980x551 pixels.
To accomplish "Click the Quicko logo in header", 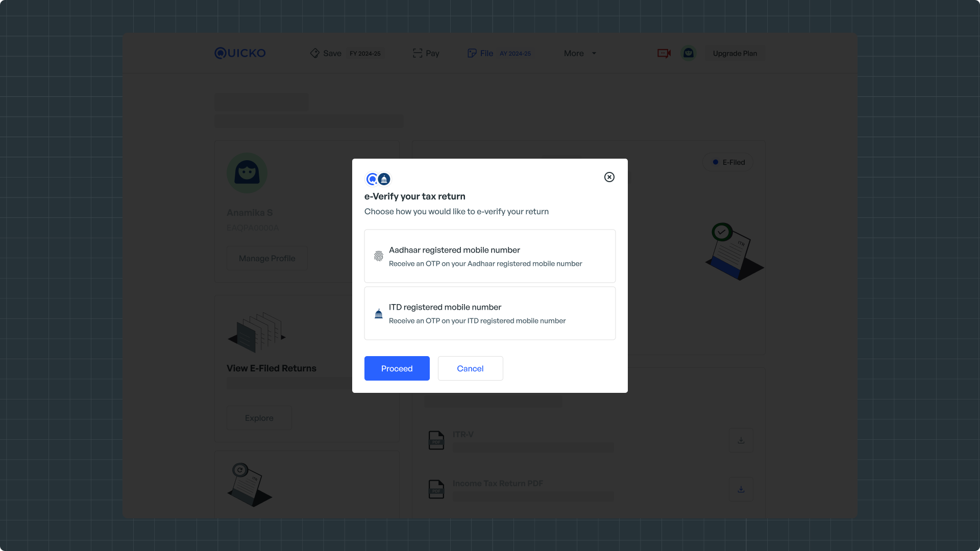I will click(240, 53).
